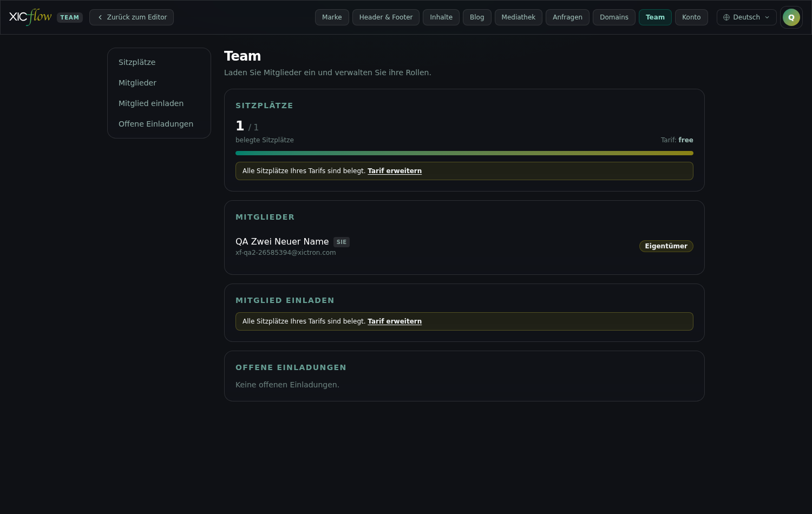Click the TEAM badge next to logo
Image resolution: width=812 pixels, height=514 pixels.
coord(70,17)
